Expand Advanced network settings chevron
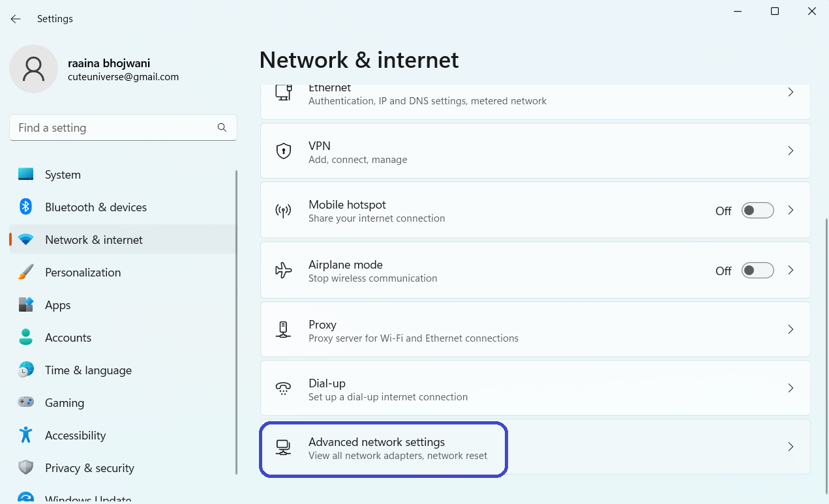Image resolution: width=829 pixels, height=504 pixels. click(791, 447)
